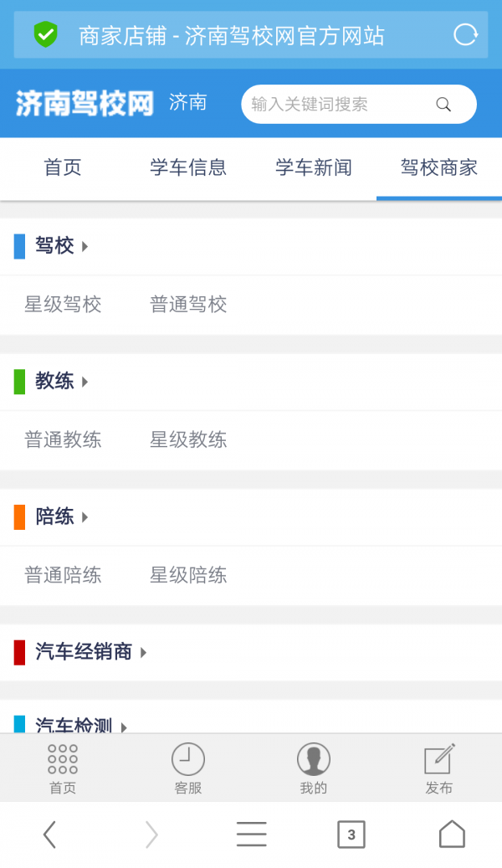Tap the 发布 publish pencil icon
This screenshot has height=868, width=502.
tap(438, 760)
